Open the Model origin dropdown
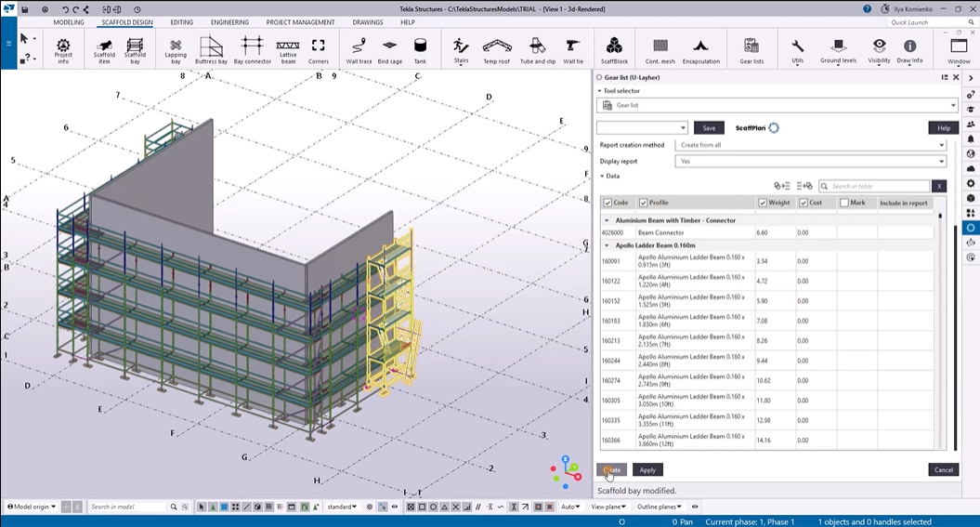This screenshot has height=527, width=980. pos(32,507)
